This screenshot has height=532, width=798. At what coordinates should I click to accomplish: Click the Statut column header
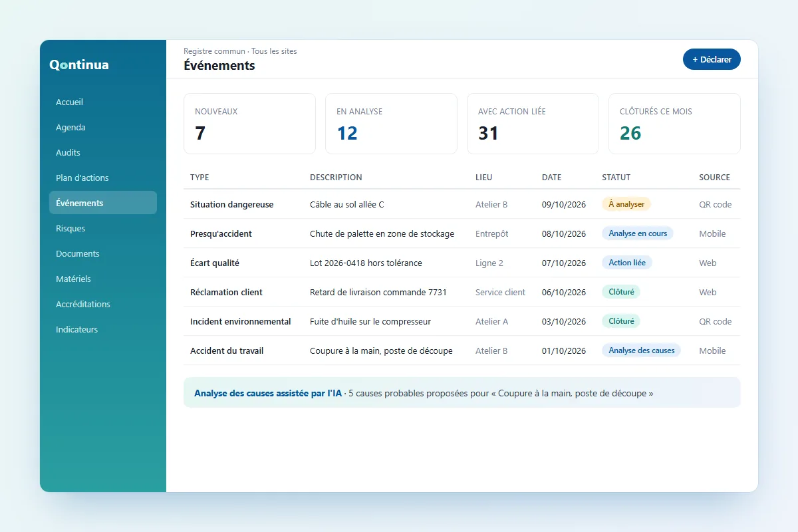616,178
